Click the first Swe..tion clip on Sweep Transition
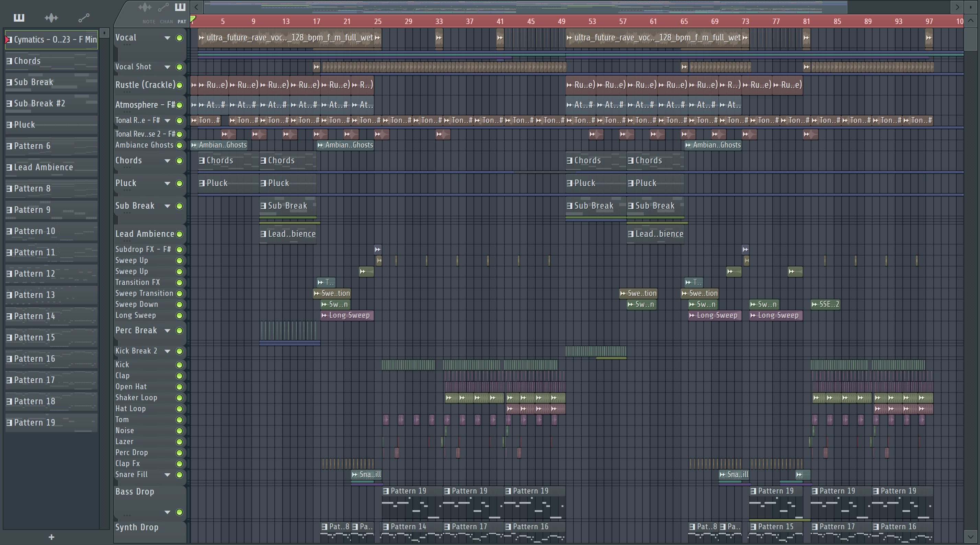 332,293
